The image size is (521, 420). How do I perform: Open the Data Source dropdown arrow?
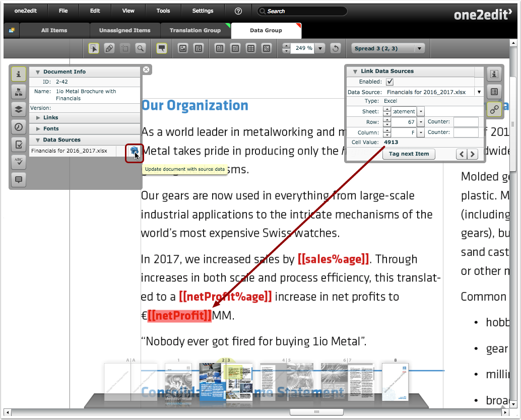coord(479,92)
